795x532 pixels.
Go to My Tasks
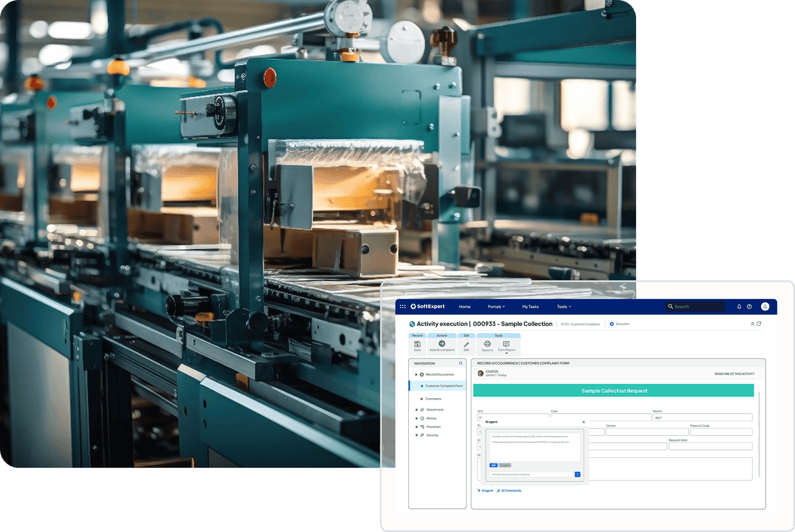point(530,307)
